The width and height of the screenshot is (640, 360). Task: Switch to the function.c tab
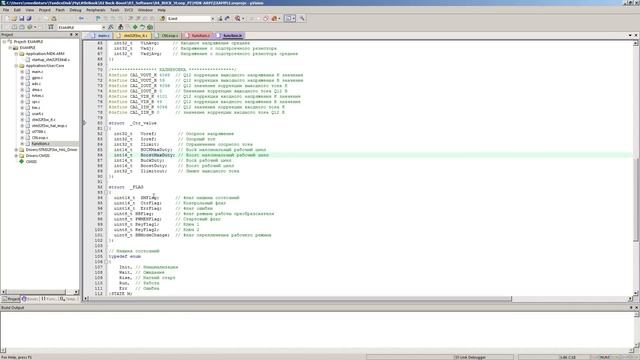tap(198, 36)
